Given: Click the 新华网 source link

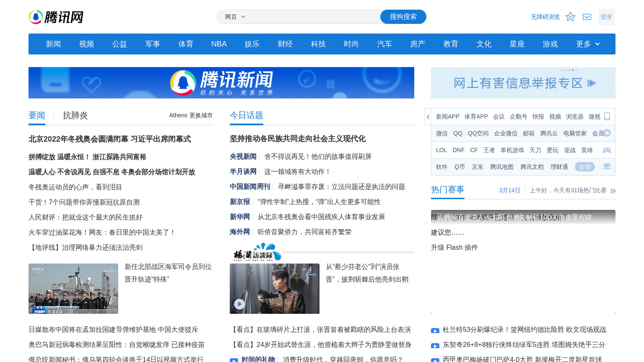Looking at the screenshot, I should (x=240, y=217).
